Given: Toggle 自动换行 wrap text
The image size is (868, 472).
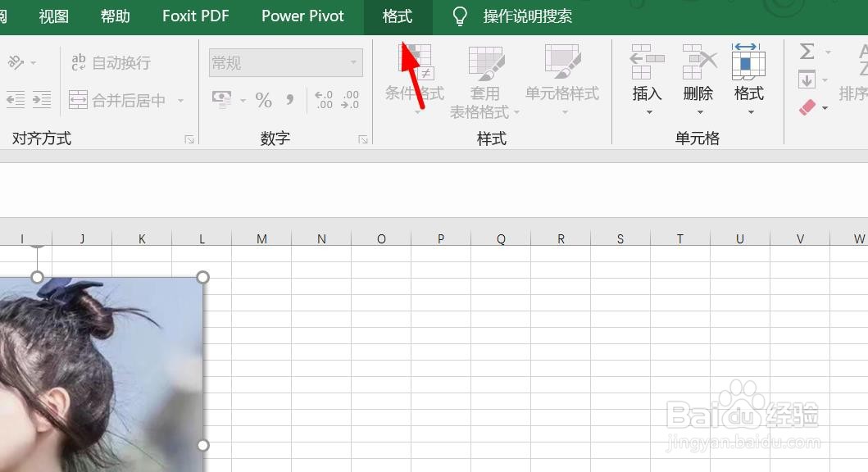Looking at the screenshot, I should (x=111, y=62).
